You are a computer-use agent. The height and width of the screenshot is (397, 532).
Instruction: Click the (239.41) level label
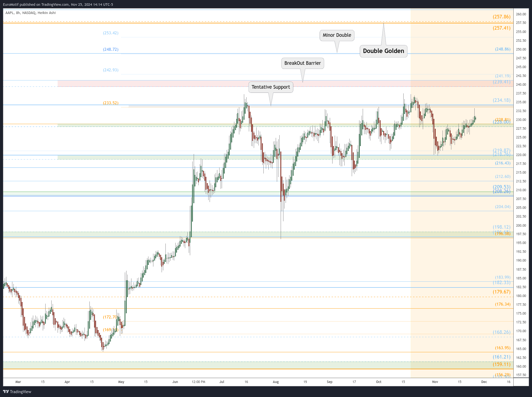click(502, 82)
